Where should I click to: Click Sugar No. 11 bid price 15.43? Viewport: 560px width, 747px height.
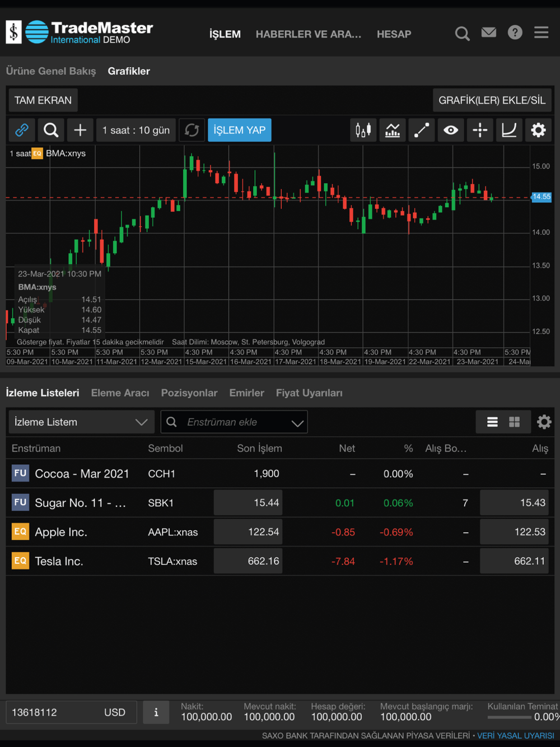514,503
